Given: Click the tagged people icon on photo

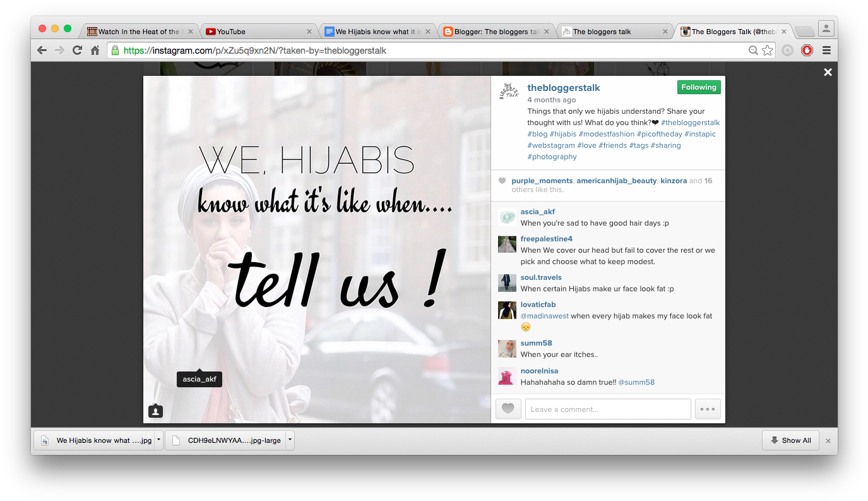Looking at the screenshot, I should [156, 411].
